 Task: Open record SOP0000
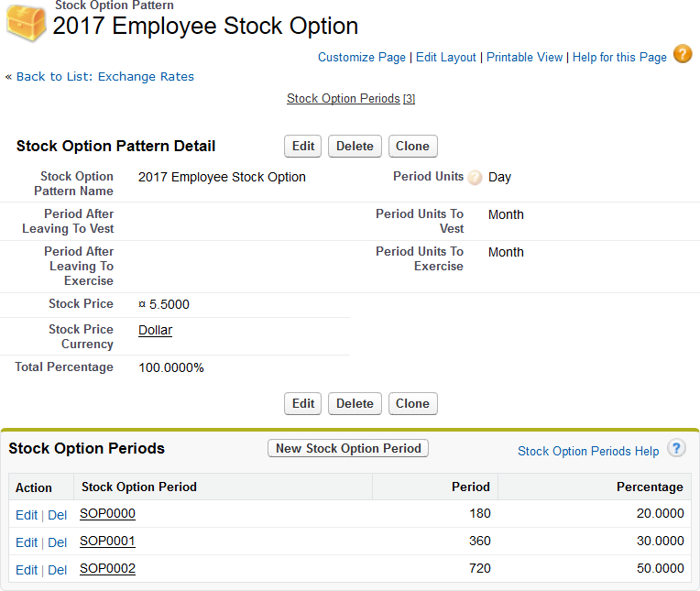coord(107,513)
